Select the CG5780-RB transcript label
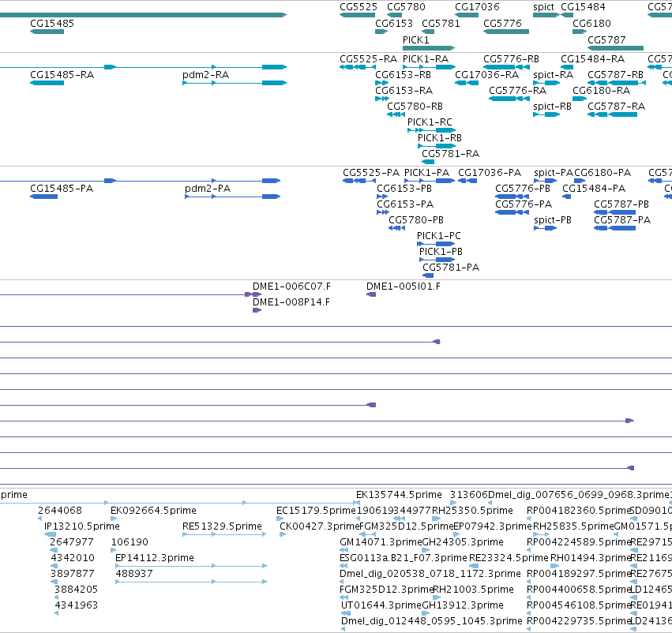This screenshot has width=672, height=633. click(415, 107)
